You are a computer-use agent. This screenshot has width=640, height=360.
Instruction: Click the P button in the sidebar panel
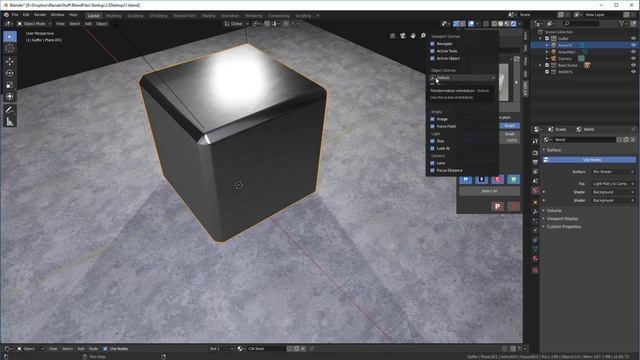pyautogui.click(x=498, y=207)
